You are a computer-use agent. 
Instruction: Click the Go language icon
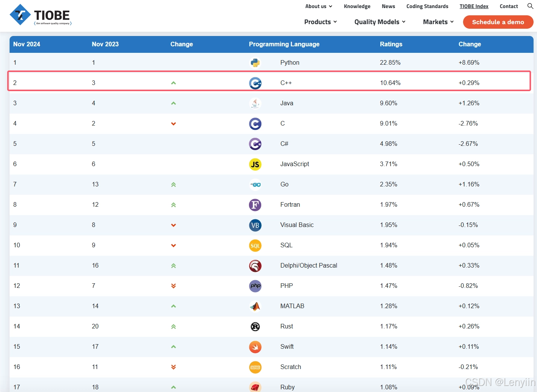pos(255,185)
